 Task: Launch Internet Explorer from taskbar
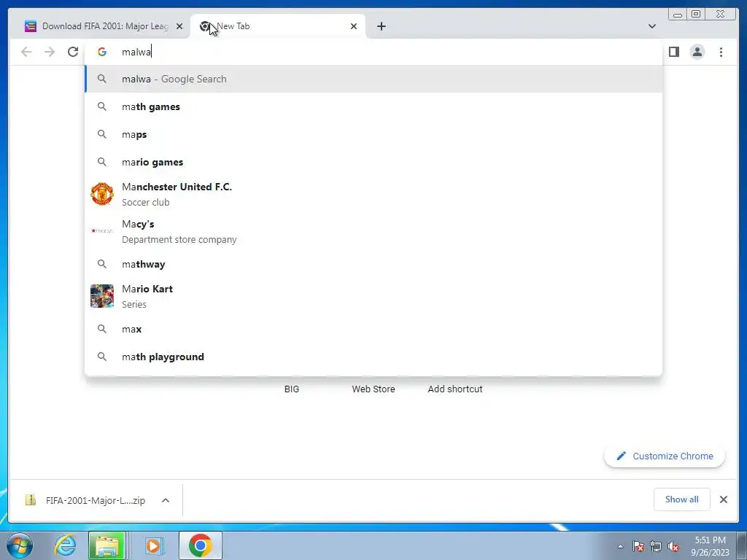[x=65, y=545]
